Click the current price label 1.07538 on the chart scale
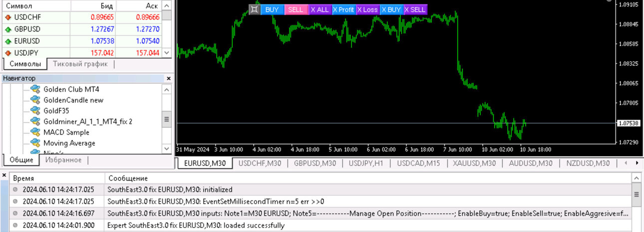Screen dimensions: 644x232 pyautogui.click(x=629, y=122)
